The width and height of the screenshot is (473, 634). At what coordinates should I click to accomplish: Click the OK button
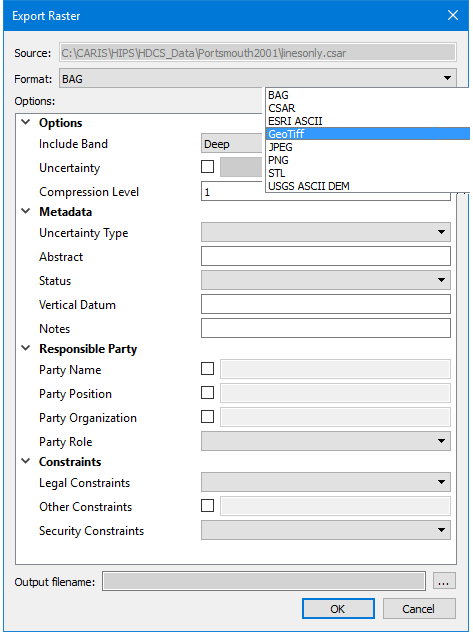(338, 609)
